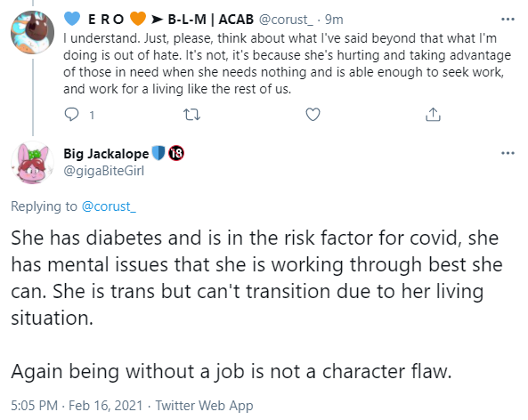Share corust_'s tweet via share icon
Image resolution: width=528 pixels, height=420 pixels.
pos(433,115)
